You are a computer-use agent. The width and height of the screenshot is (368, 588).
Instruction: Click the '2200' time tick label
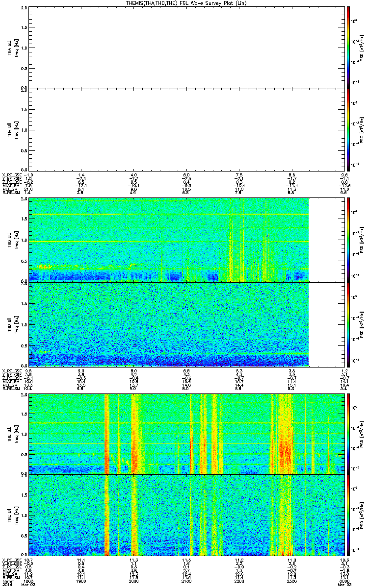[239, 581]
